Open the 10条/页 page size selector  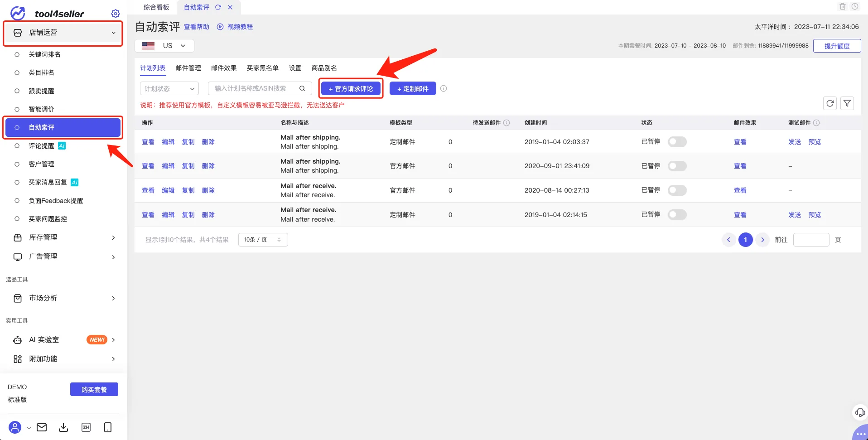coord(263,240)
